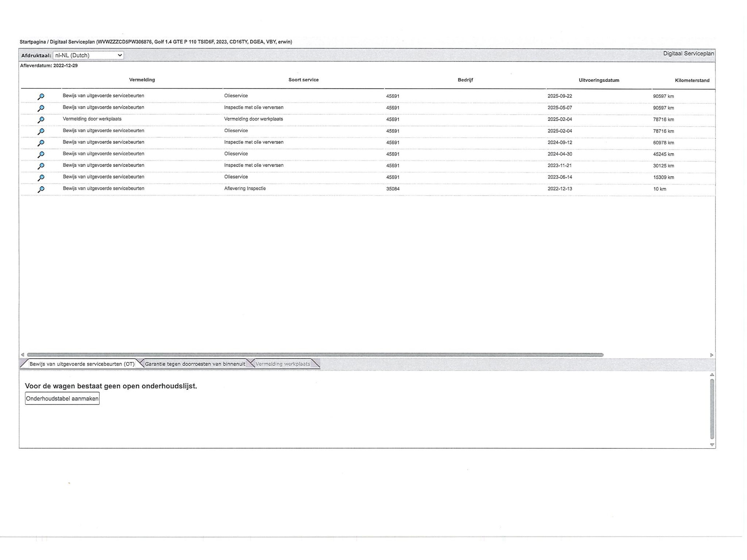Open magnifier for 2025-05-07 inspection row
This screenshot has height=560, width=747.
(x=41, y=108)
